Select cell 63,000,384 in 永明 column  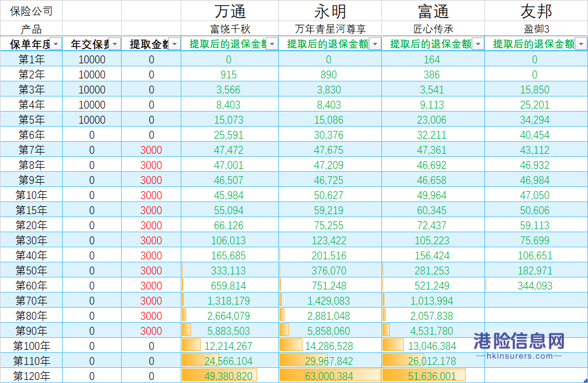pos(330,376)
